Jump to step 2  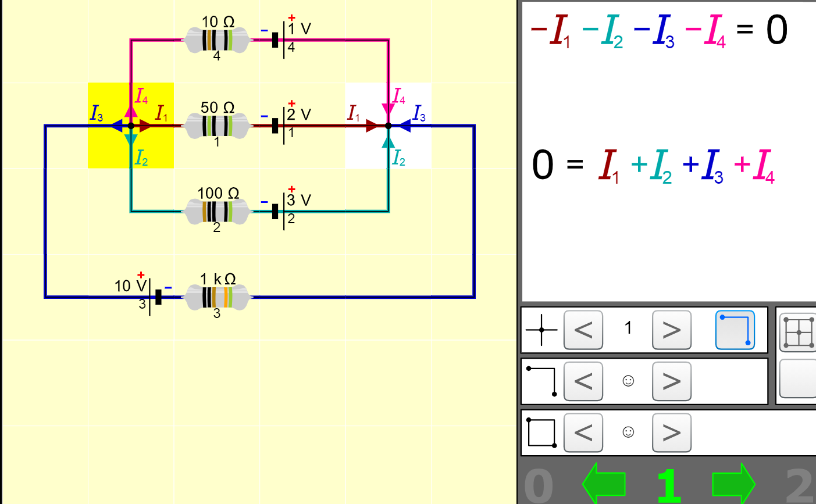click(800, 485)
